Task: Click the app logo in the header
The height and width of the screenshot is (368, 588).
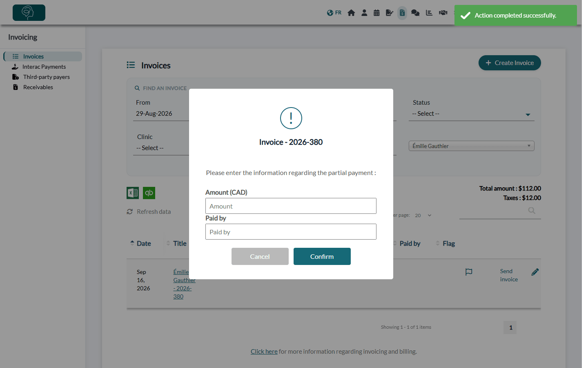Action: 29,13
